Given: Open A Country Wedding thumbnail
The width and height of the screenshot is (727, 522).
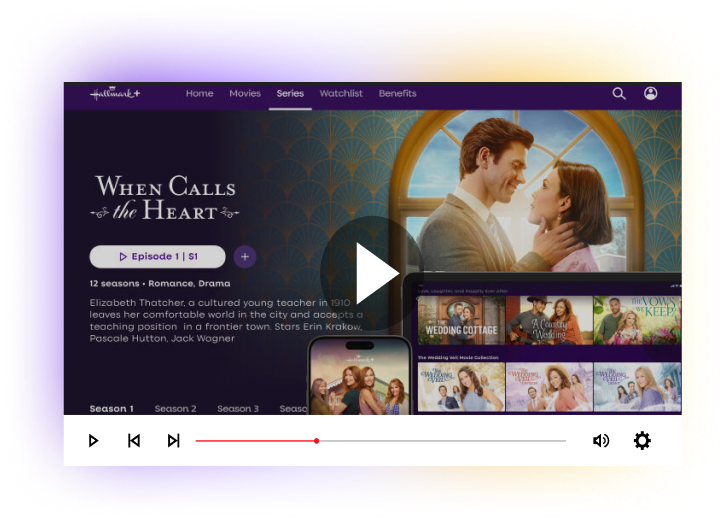Looking at the screenshot, I should click(549, 320).
